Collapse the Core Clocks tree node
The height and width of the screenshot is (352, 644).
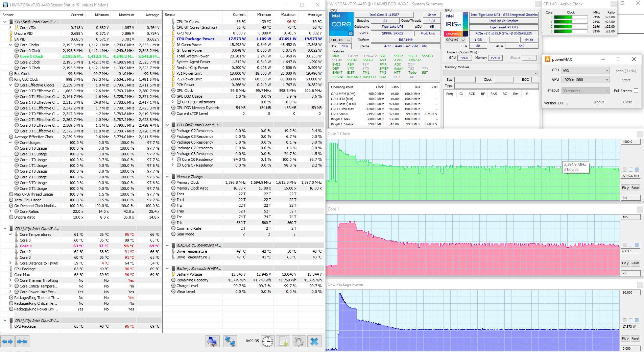[x=10, y=45]
